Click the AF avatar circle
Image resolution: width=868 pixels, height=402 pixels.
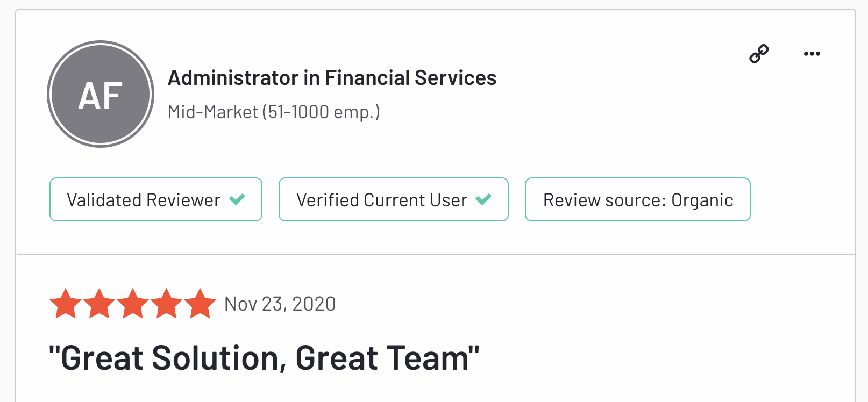(101, 94)
